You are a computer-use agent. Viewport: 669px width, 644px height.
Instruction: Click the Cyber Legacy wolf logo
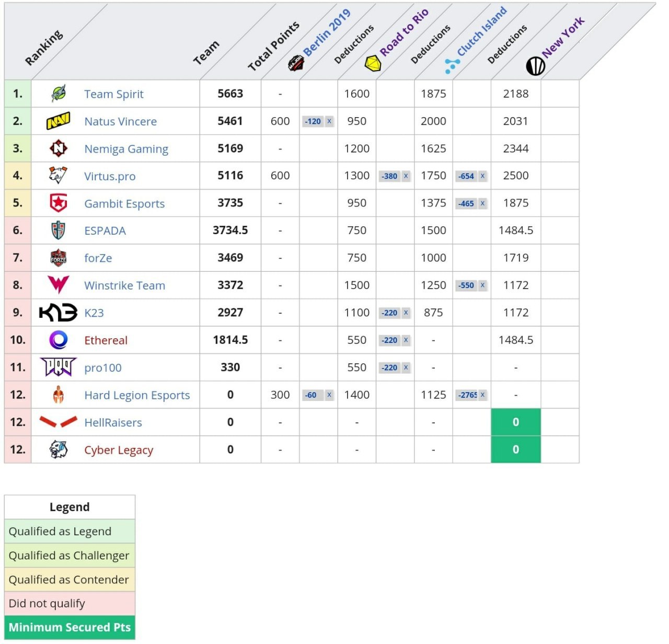[59, 449]
